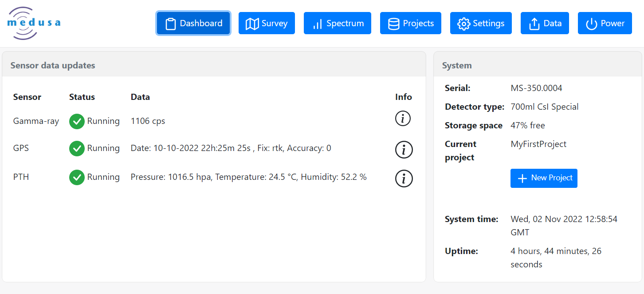Switch to the Survey tab
644x294 pixels.
[x=267, y=23]
